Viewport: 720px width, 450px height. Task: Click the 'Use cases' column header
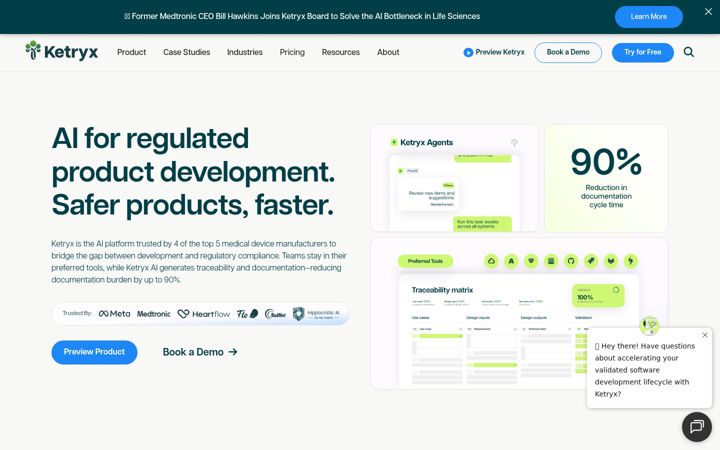pyautogui.click(x=421, y=318)
